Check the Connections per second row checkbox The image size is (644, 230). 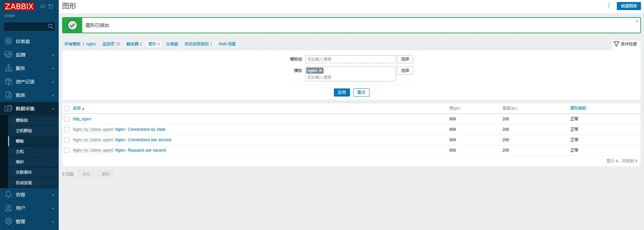[67, 140]
